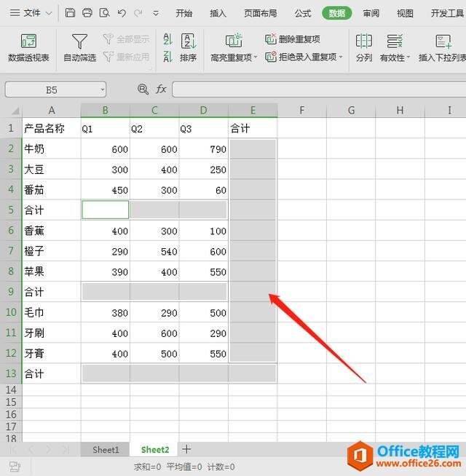Click the status bar icon at bottom left
Image resolution: width=466 pixels, height=476 pixels.
(15, 467)
